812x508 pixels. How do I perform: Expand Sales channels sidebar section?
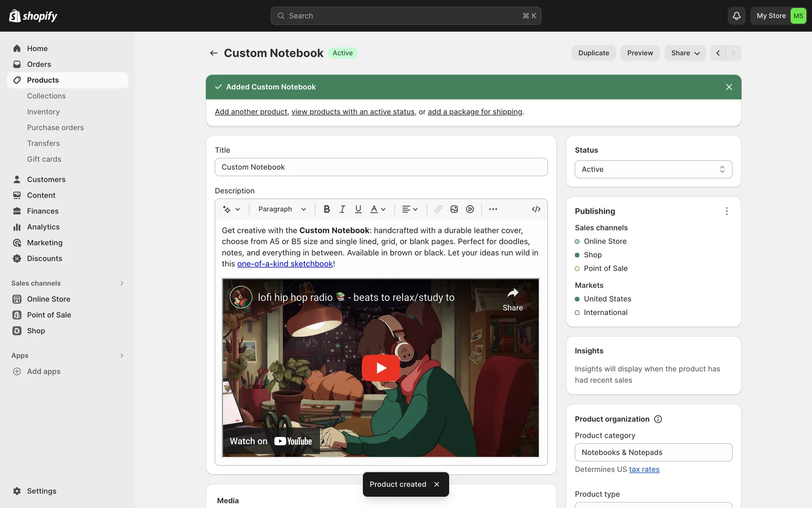tap(121, 283)
